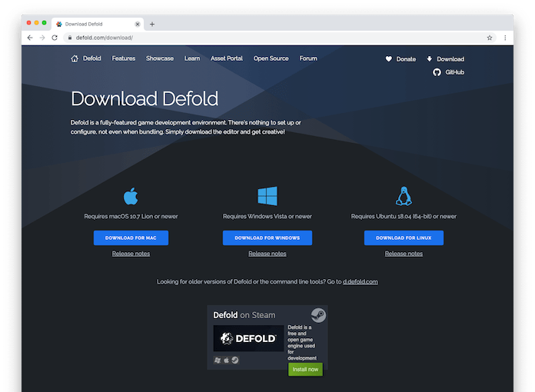Select the Download Defold browser tab

98,25
